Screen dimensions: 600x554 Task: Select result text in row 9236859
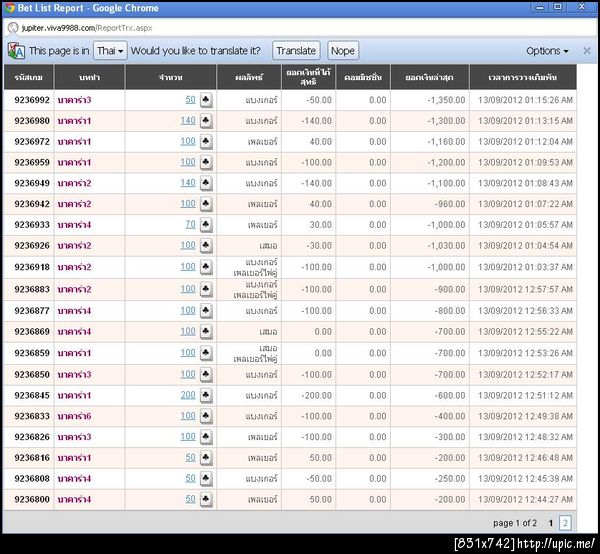(255, 353)
